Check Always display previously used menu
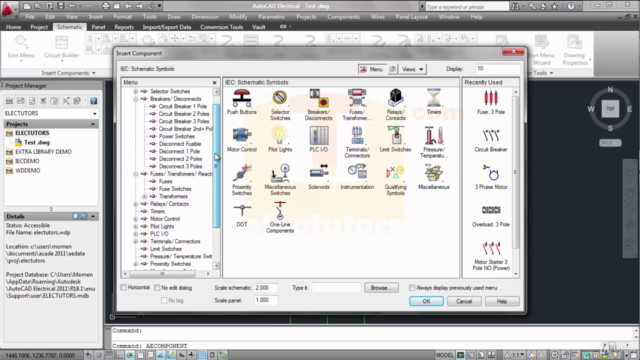 412,288
